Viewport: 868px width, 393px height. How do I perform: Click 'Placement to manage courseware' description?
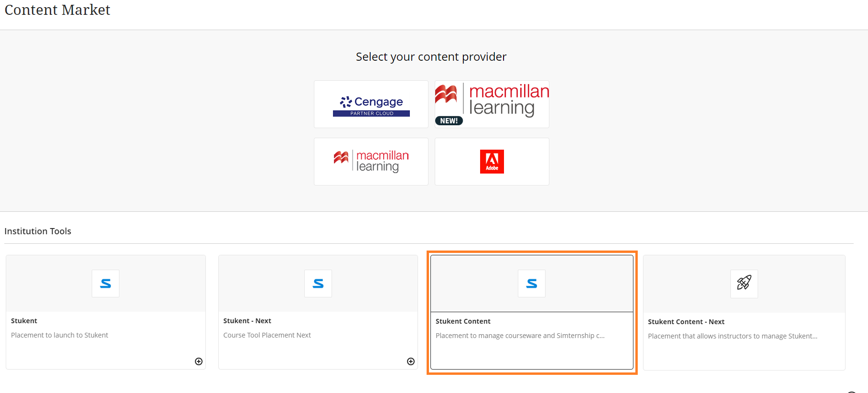coord(520,336)
